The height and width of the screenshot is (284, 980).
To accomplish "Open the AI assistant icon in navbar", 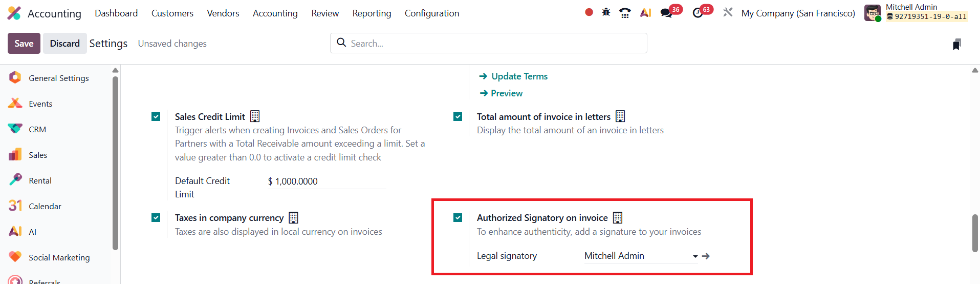I will 645,13.
